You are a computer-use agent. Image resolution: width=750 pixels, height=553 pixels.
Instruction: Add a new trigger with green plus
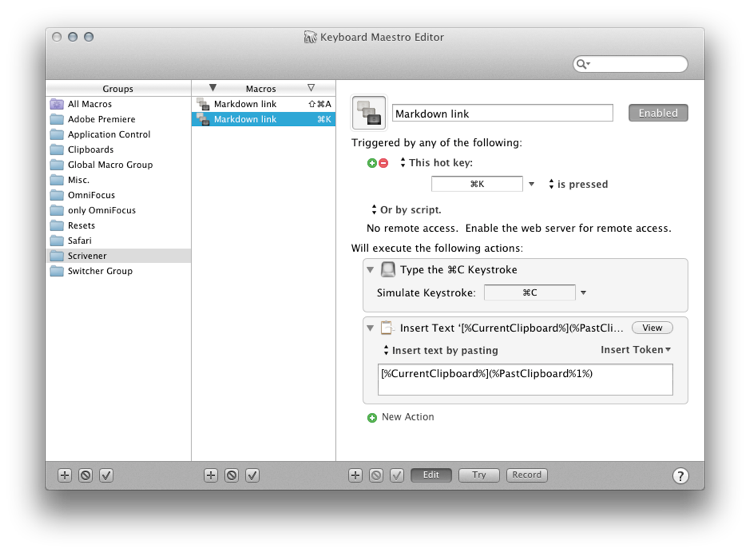[372, 163]
